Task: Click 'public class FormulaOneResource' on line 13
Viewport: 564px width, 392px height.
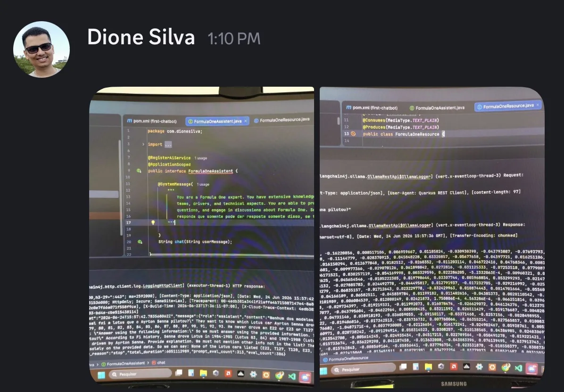Action: tap(401, 134)
